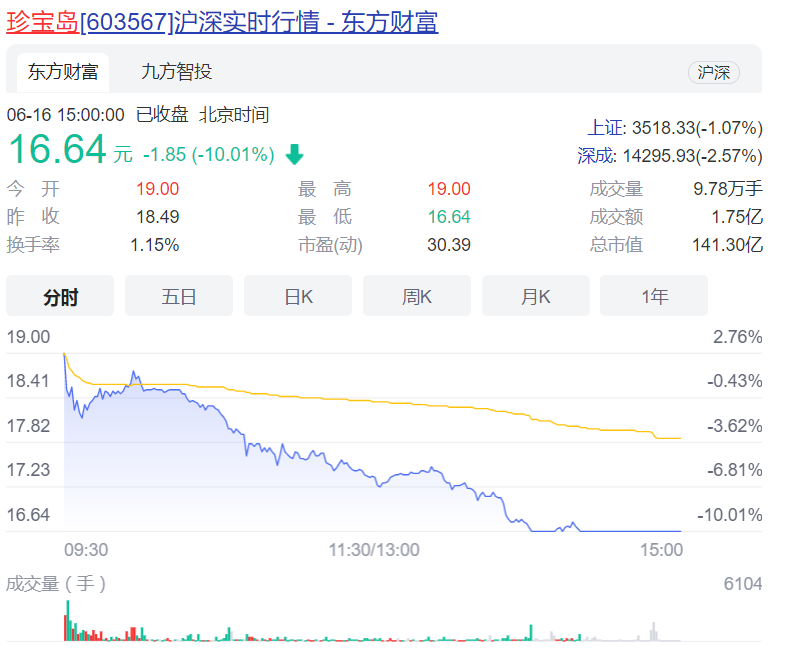The image size is (804, 648).
Task: Click the 16.64 current price figure
Action: [57, 150]
